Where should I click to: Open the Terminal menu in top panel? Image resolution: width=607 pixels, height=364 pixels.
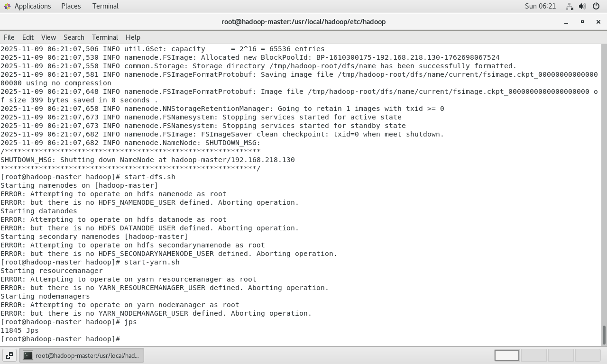tap(105, 6)
